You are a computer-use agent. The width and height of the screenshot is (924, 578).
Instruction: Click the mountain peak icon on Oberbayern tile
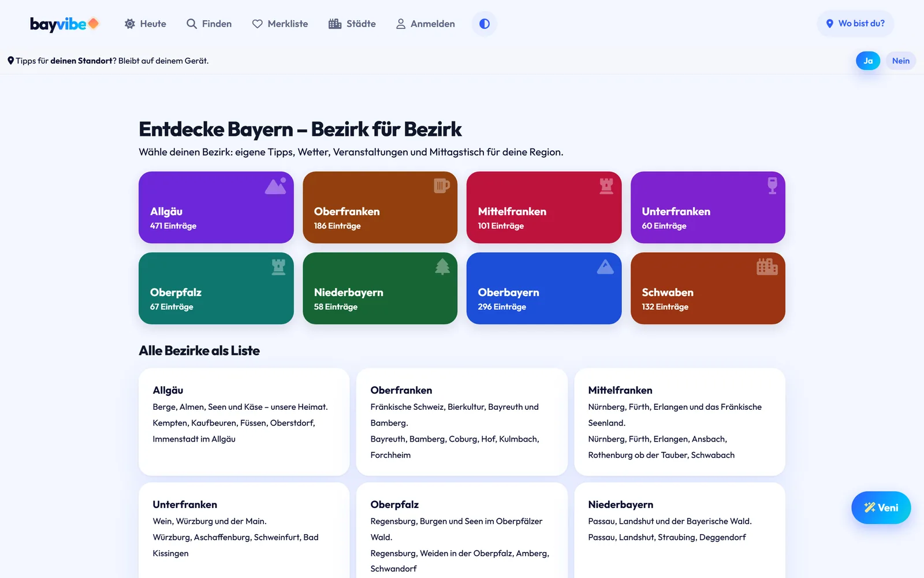click(x=605, y=266)
